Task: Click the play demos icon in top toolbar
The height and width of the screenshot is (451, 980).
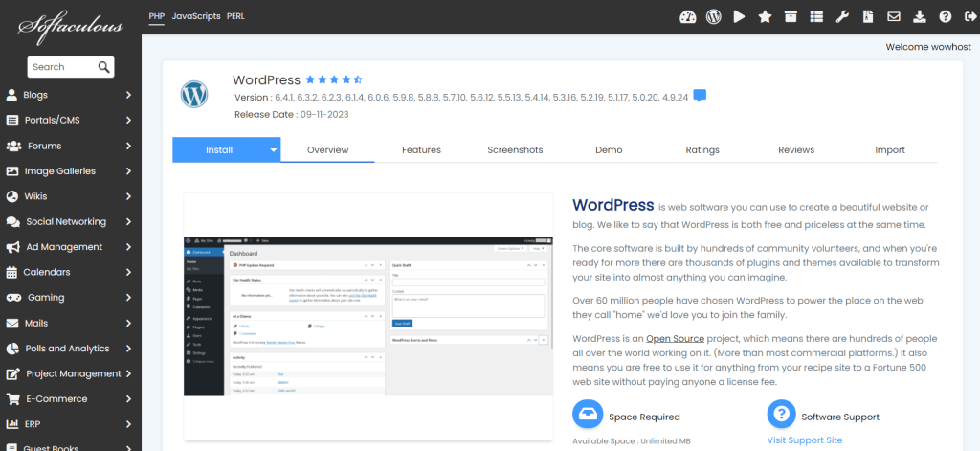Action: tap(739, 16)
